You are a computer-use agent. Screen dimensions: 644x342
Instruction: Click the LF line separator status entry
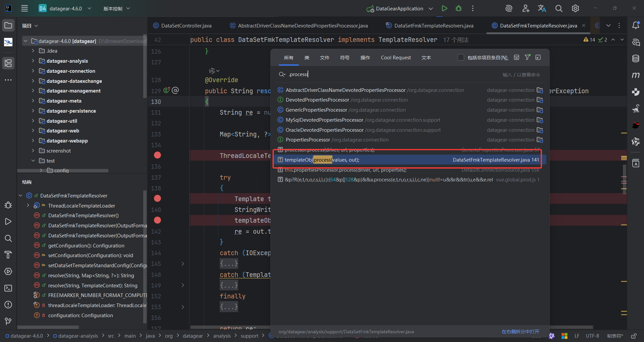[x=577, y=336]
